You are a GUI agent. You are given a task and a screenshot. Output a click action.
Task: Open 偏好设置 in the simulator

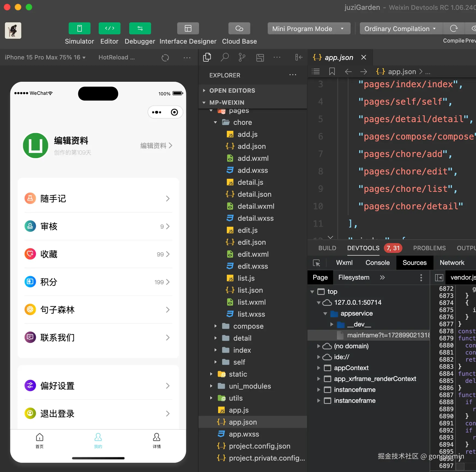tap(98, 386)
